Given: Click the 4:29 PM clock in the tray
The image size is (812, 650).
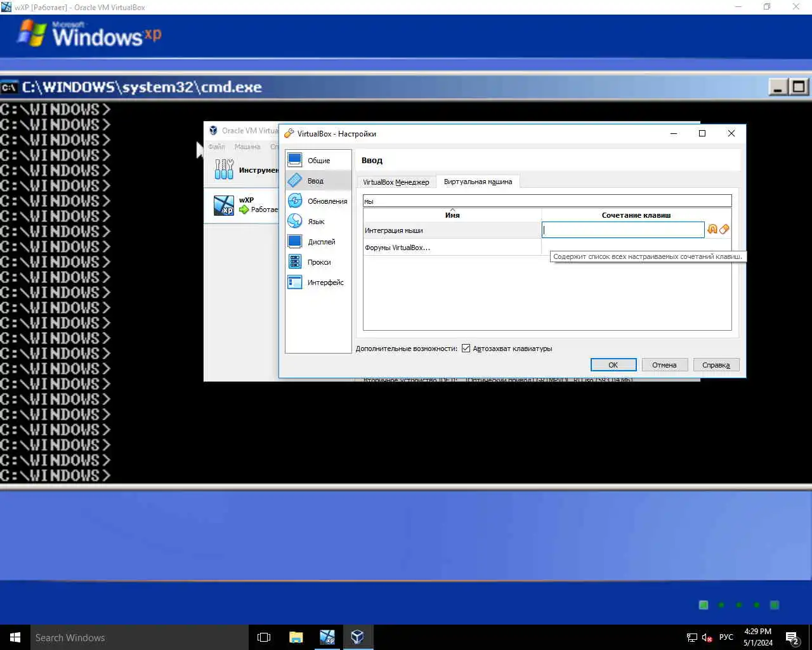Looking at the screenshot, I should [758, 632].
